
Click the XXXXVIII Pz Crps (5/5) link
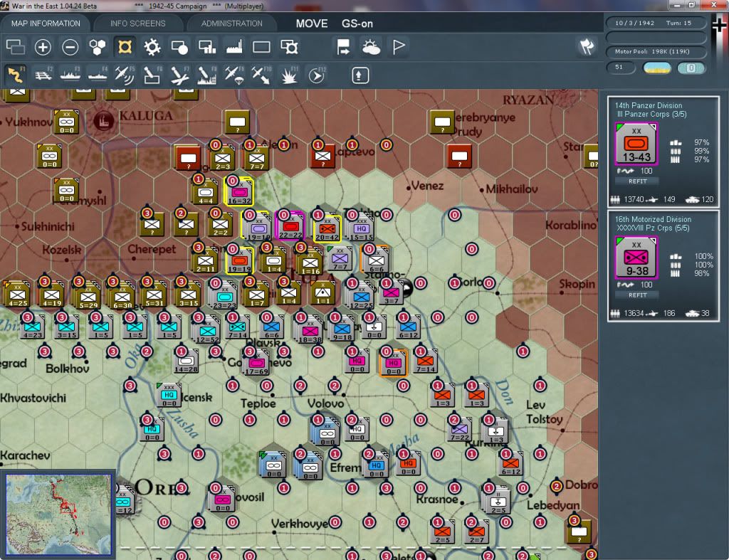click(654, 228)
